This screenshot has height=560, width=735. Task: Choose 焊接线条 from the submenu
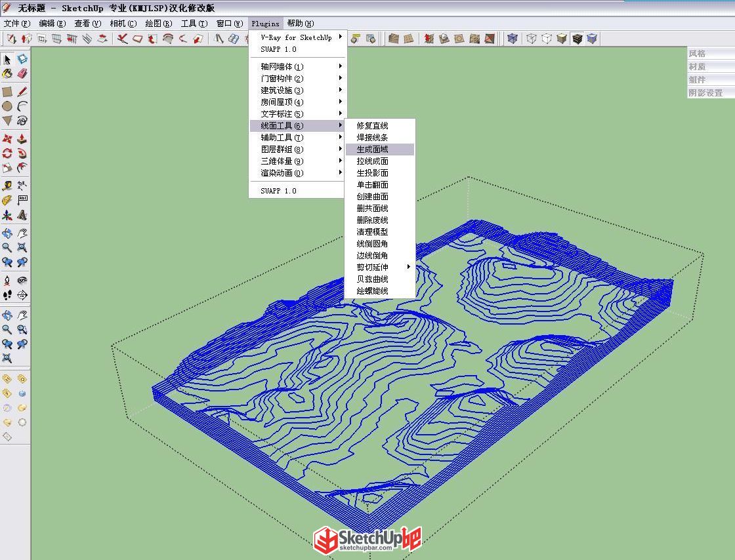pyautogui.click(x=380, y=138)
